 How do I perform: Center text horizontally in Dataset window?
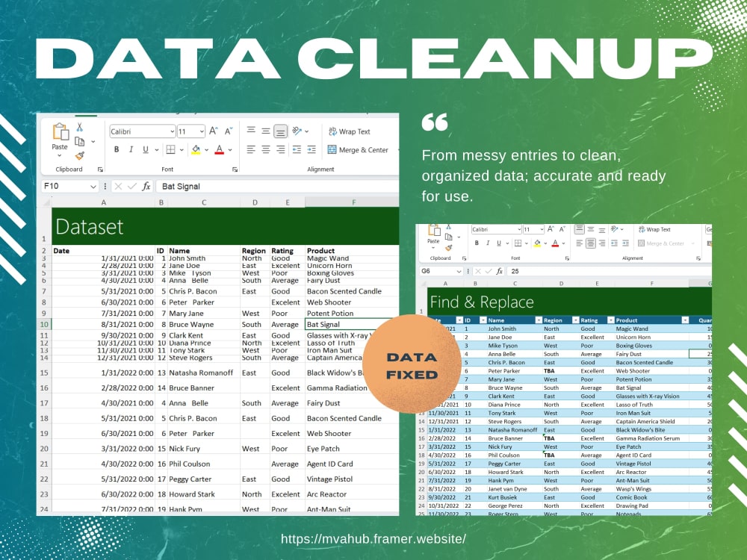pos(266,149)
